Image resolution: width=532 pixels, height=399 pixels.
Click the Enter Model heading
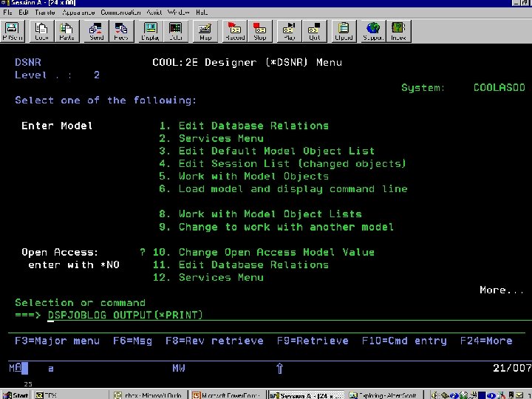tap(57, 126)
